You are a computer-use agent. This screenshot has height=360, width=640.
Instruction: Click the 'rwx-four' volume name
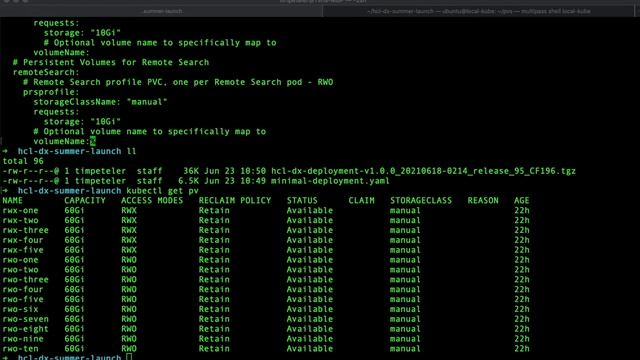point(23,240)
